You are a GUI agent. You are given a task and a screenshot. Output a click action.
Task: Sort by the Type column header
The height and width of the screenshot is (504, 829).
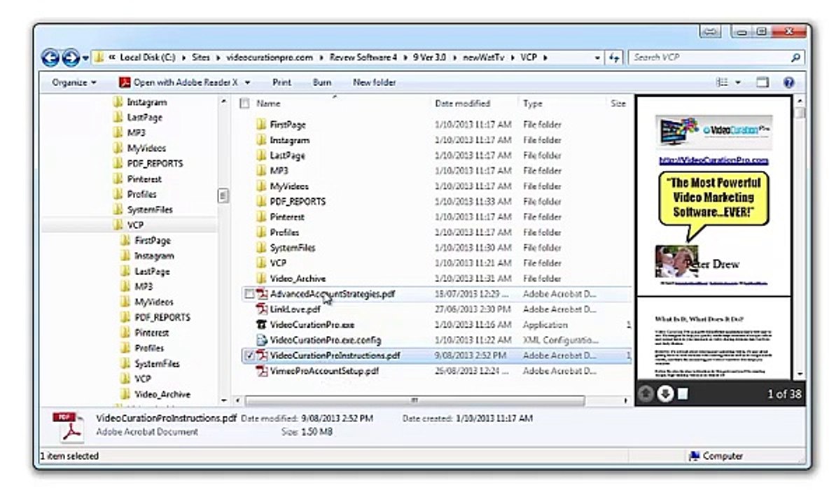pyautogui.click(x=532, y=104)
